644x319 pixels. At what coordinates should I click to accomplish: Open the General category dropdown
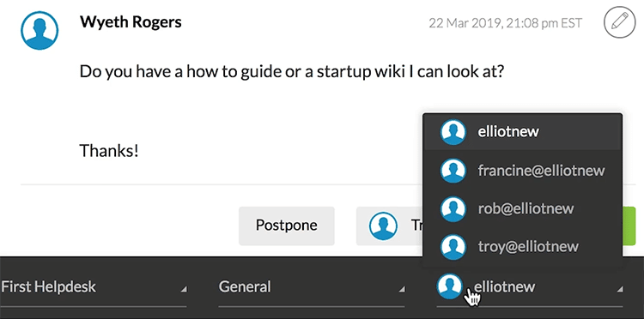click(x=312, y=287)
